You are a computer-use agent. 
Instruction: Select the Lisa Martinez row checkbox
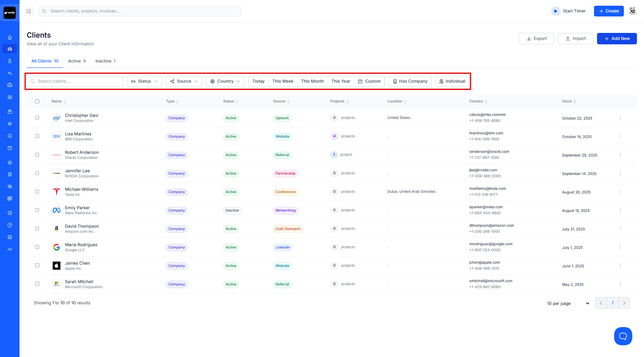click(x=37, y=136)
